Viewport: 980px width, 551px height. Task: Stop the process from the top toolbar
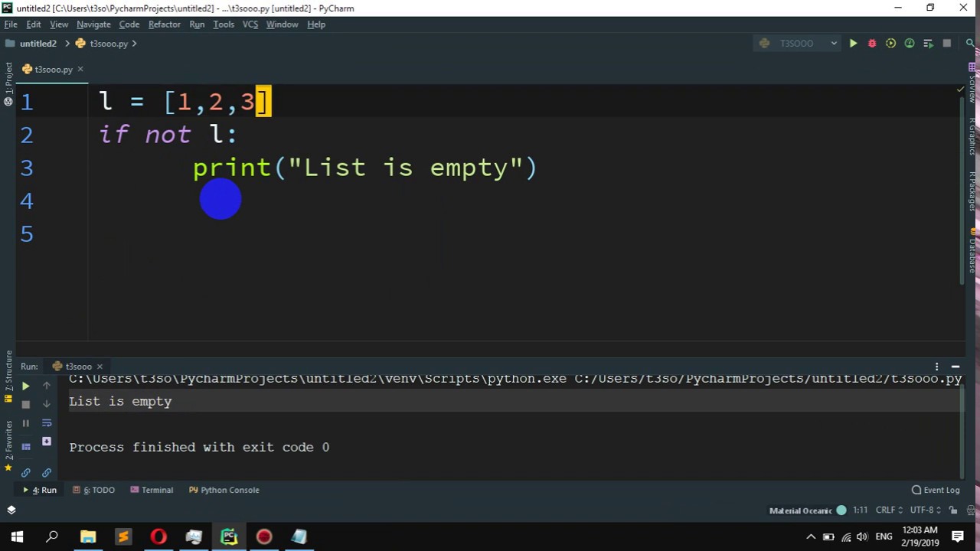coord(947,44)
